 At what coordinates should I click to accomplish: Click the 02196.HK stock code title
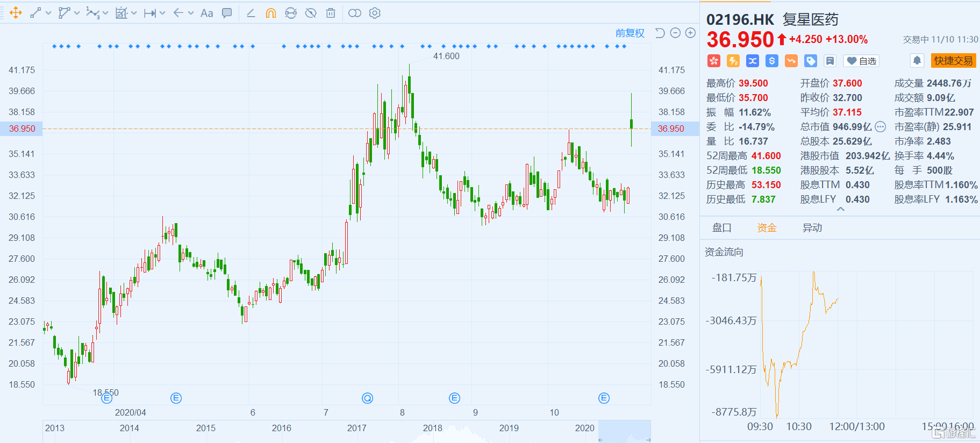coord(740,20)
